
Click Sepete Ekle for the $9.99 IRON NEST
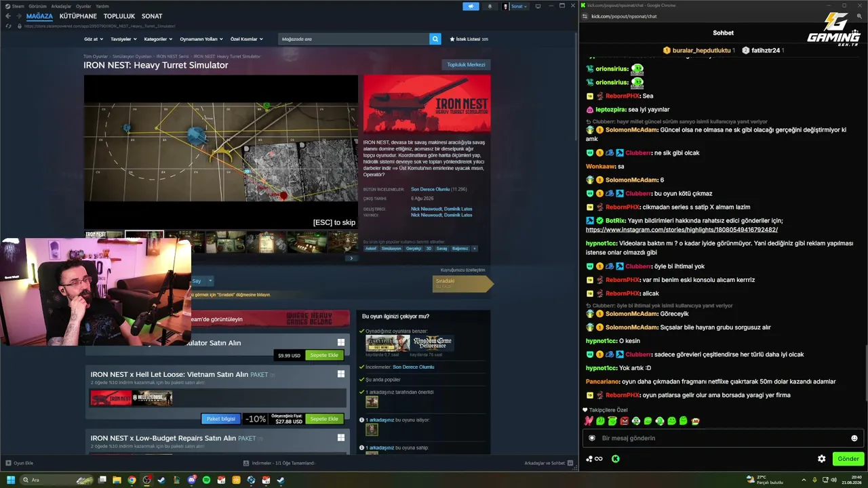pyautogui.click(x=324, y=355)
